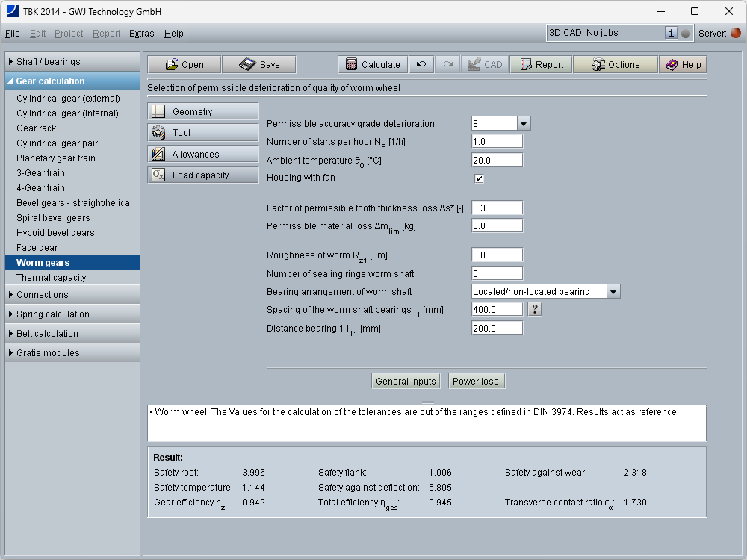Click the Roughness of worm input field

497,255
